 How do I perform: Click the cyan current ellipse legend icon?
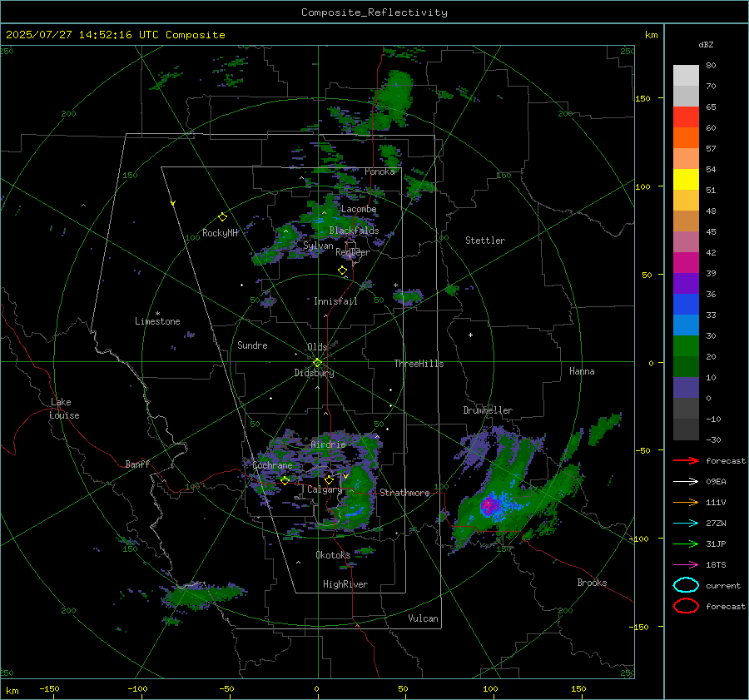pos(686,585)
